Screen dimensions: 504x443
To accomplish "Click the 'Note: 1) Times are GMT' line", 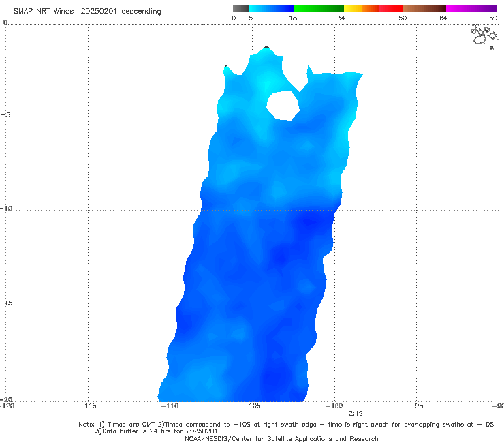I will click(286, 425).
